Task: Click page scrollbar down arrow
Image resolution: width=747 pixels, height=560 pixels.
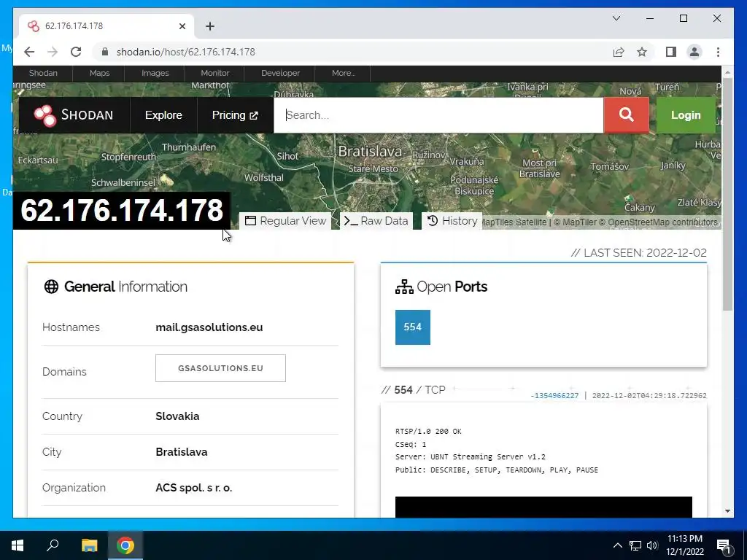Action: coord(727,511)
